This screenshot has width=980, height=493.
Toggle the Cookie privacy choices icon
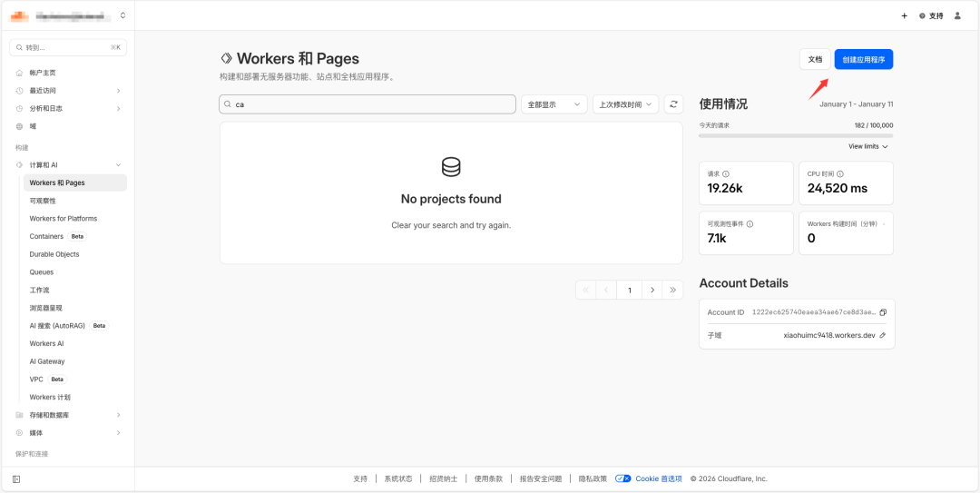point(623,478)
